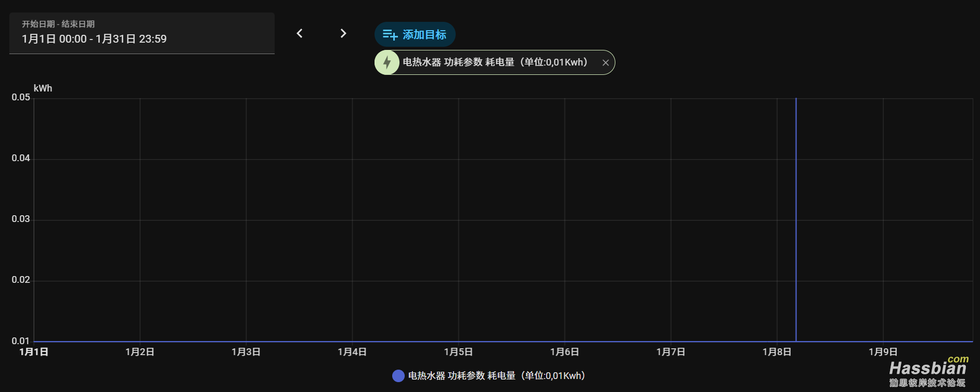Click the 1月1日 x-axis label
Image resolution: width=980 pixels, height=392 pixels.
point(34,352)
